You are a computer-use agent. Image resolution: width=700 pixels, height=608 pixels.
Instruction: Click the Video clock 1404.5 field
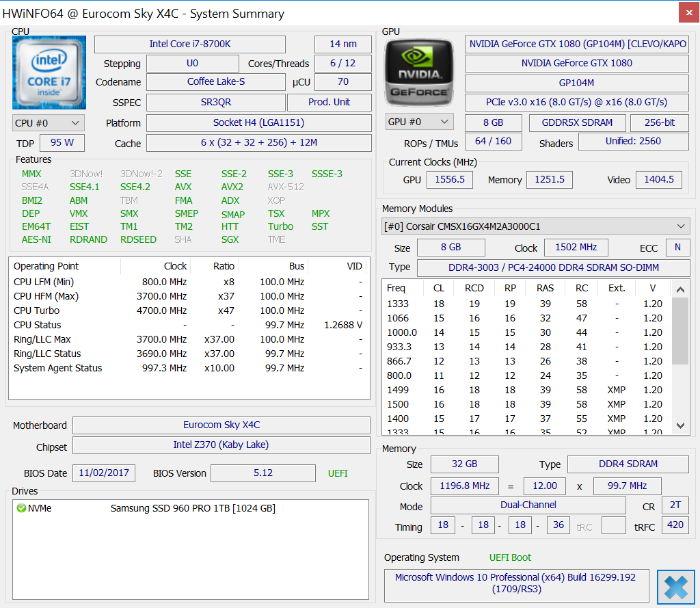coord(659,180)
